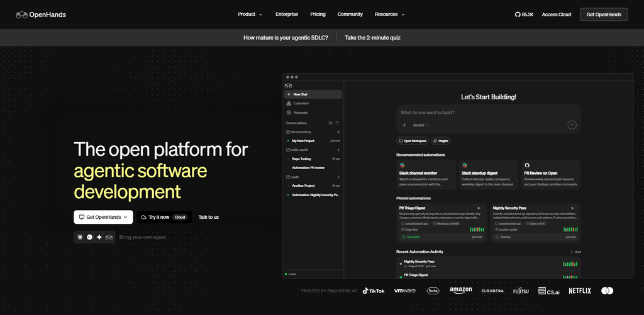644x315 pixels.
Task: Open the Pricing nav item
Action: point(318,14)
